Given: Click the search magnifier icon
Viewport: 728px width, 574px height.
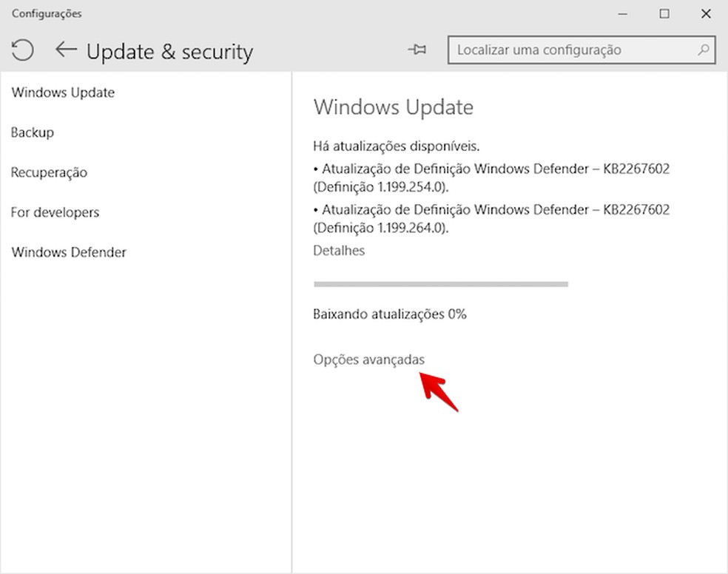Looking at the screenshot, I should coord(704,50).
